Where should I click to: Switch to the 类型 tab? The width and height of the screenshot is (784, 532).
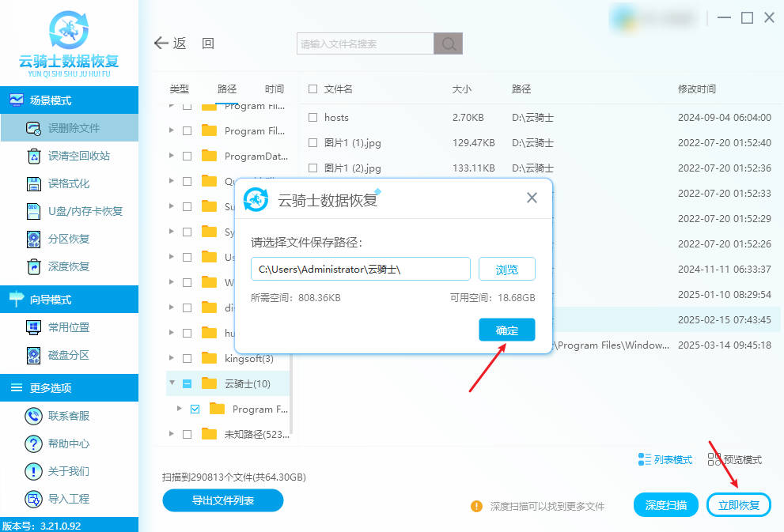click(180, 89)
